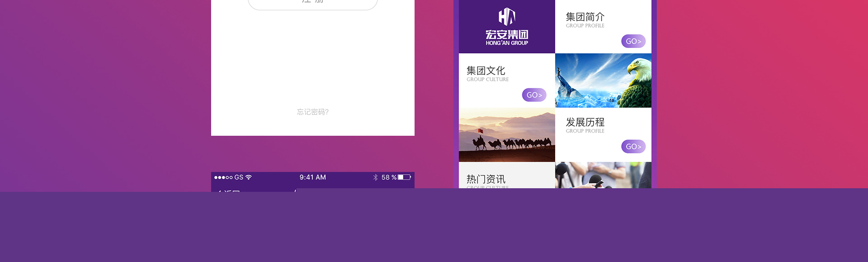Viewport: 868px width, 262px height.
Task: Select the 集团文化 heading
Action: (486, 71)
